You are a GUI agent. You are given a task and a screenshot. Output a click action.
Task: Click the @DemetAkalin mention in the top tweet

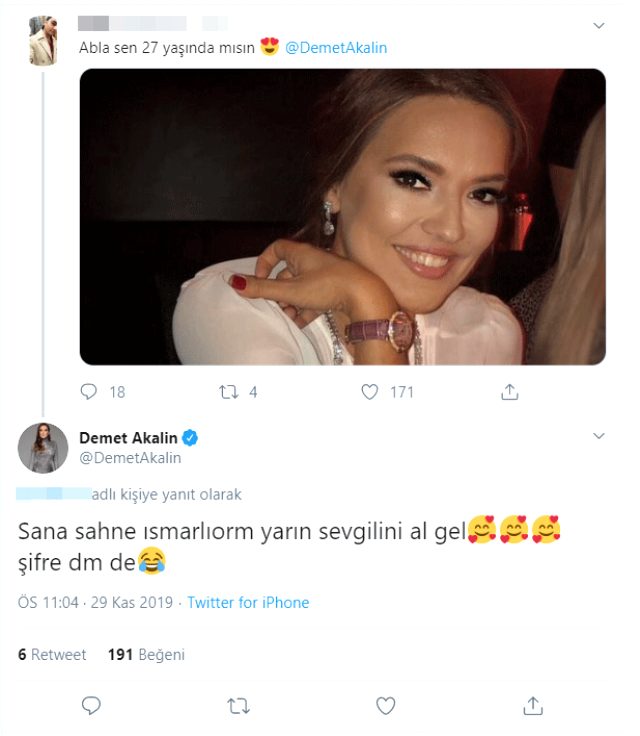(336, 48)
